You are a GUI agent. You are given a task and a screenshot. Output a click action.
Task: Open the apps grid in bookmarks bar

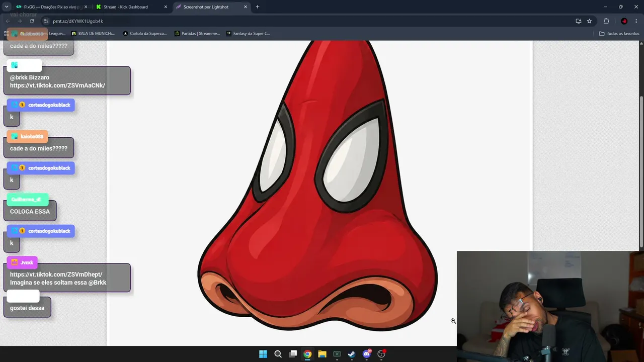(7, 34)
